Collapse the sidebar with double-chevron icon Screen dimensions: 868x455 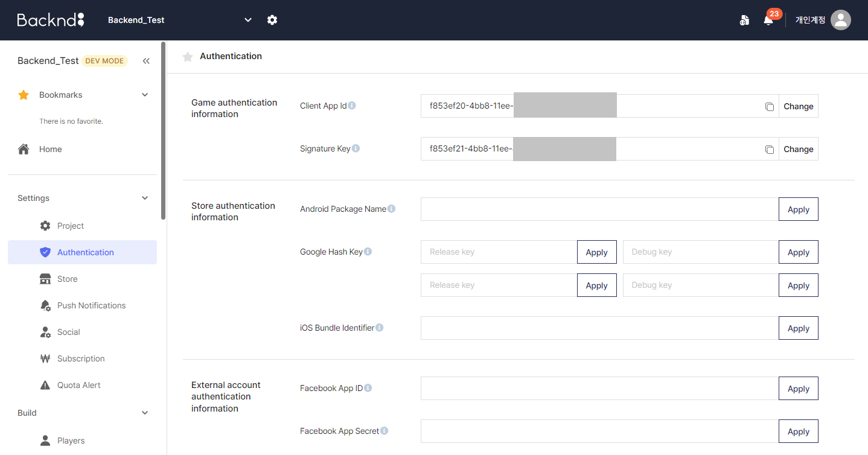(146, 61)
